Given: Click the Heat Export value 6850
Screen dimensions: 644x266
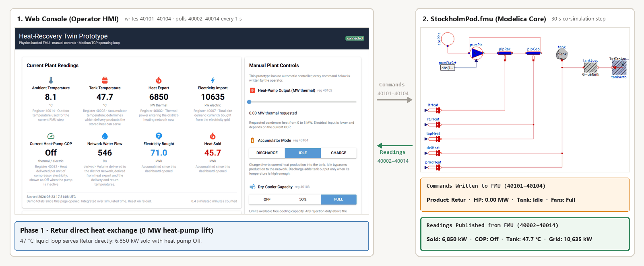Looking at the screenshot, I should point(159,97).
